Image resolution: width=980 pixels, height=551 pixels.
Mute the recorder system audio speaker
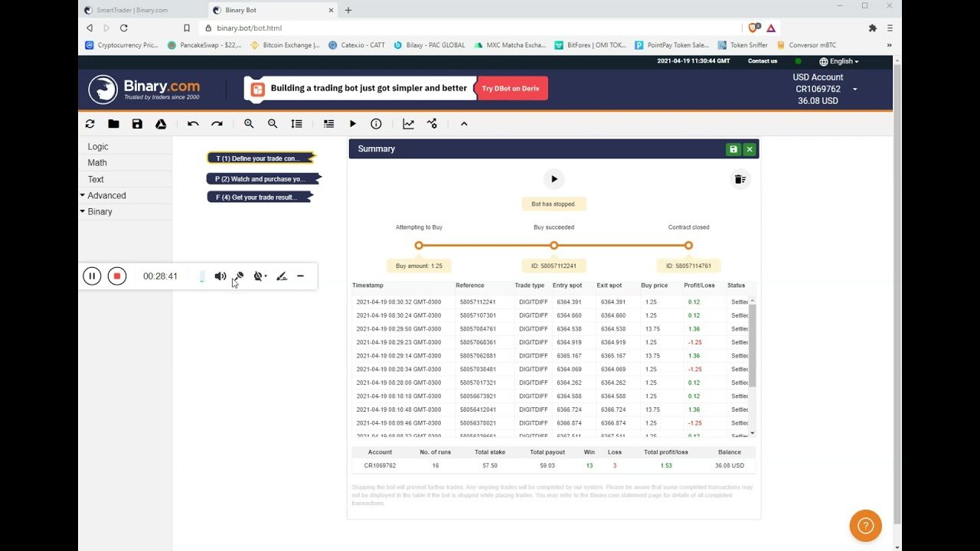coord(220,276)
